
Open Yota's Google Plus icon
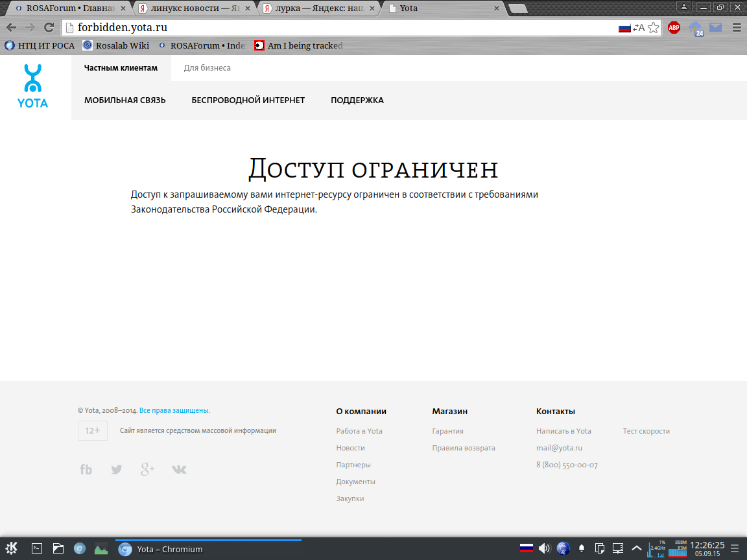148,469
